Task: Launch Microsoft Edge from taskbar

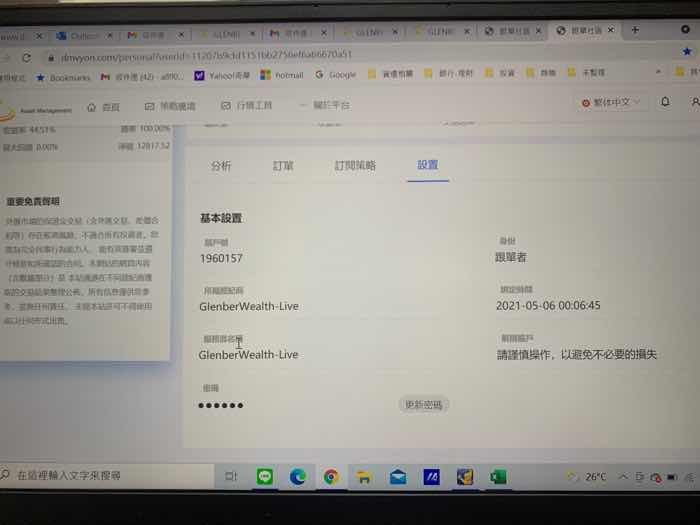Action: 298,477
